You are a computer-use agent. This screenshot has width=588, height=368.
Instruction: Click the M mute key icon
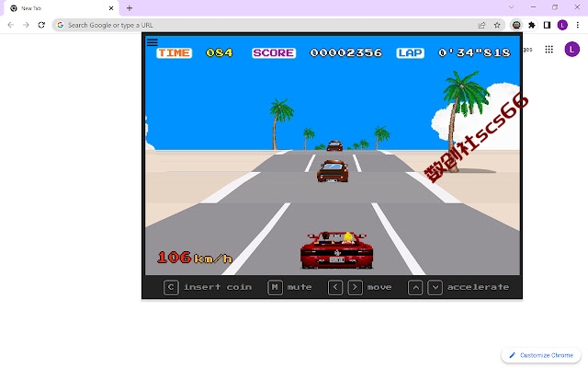click(276, 288)
